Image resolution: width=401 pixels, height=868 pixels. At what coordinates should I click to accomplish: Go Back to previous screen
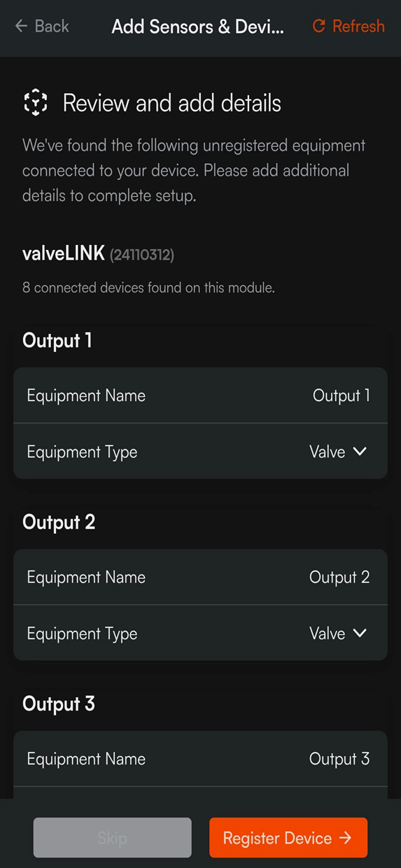42,26
